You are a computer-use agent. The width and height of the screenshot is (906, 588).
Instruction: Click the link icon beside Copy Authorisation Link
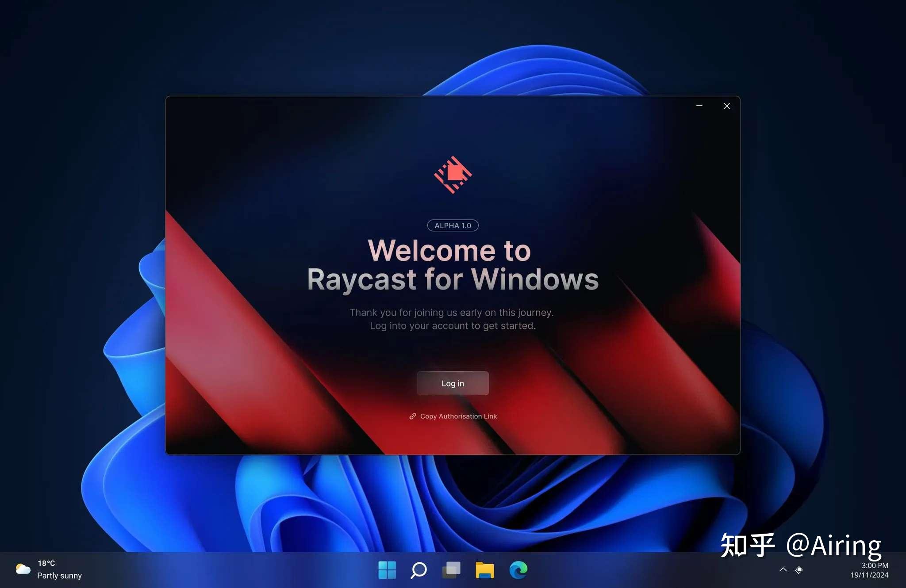point(413,416)
